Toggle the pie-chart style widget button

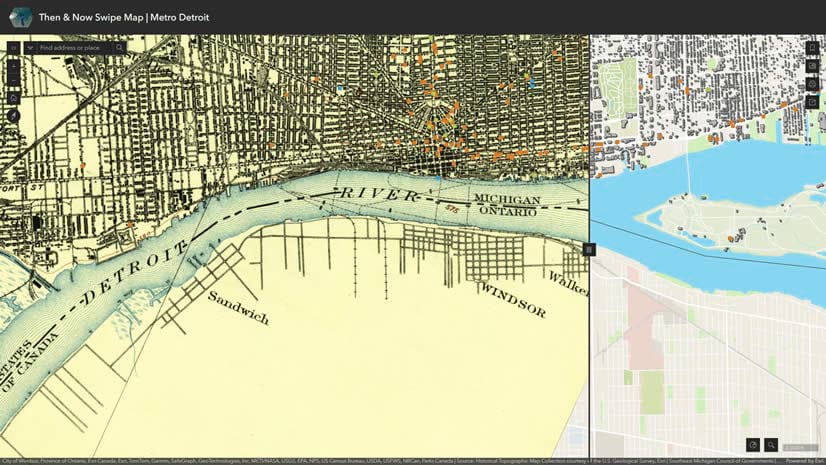point(753,445)
